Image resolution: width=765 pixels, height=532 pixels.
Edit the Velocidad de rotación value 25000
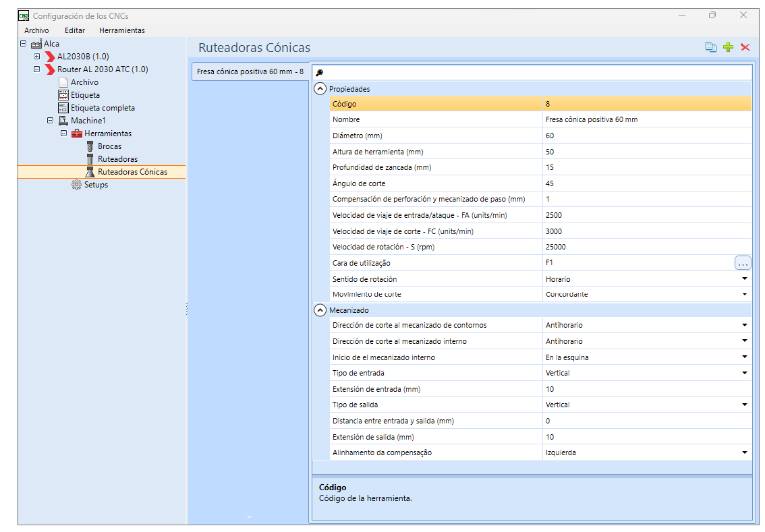click(x=647, y=247)
